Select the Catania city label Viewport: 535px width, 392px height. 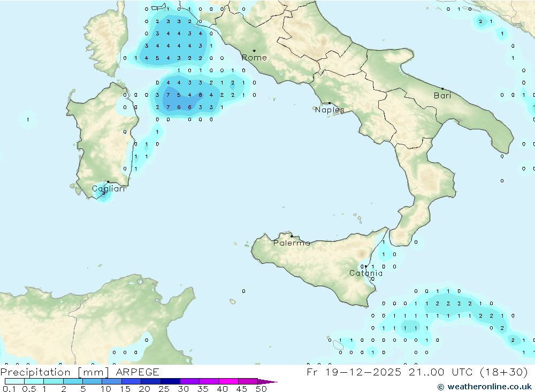click(x=366, y=273)
